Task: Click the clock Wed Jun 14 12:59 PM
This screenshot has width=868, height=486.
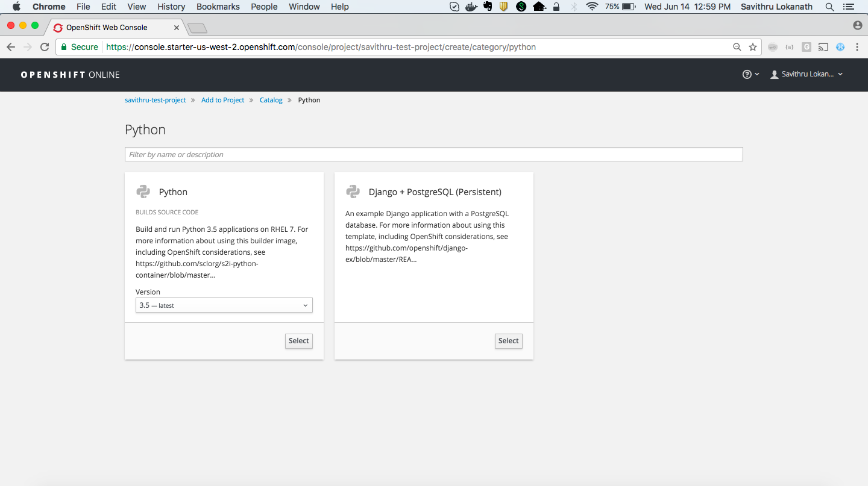Action: click(688, 7)
